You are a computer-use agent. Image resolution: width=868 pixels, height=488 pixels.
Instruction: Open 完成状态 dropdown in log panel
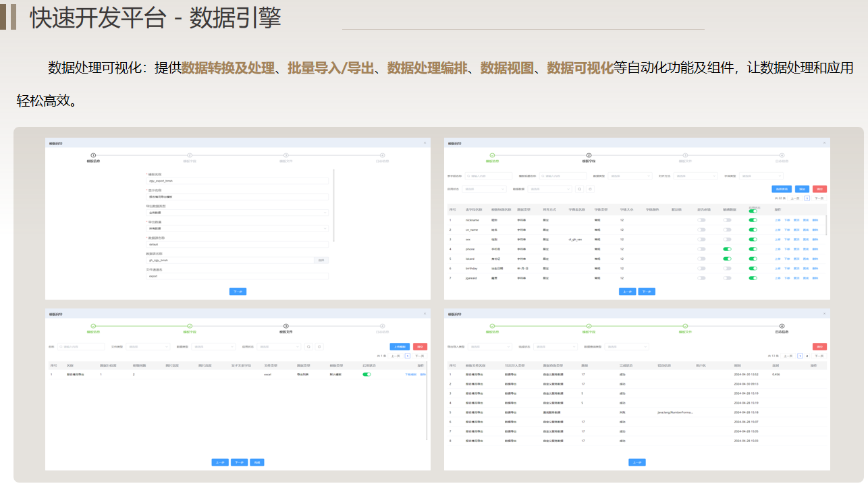pos(554,346)
